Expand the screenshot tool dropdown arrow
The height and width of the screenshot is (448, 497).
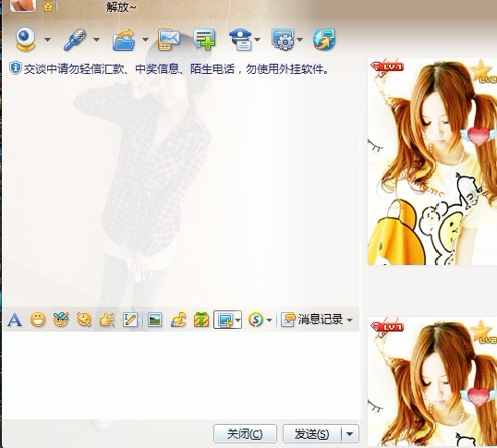click(237, 320)
